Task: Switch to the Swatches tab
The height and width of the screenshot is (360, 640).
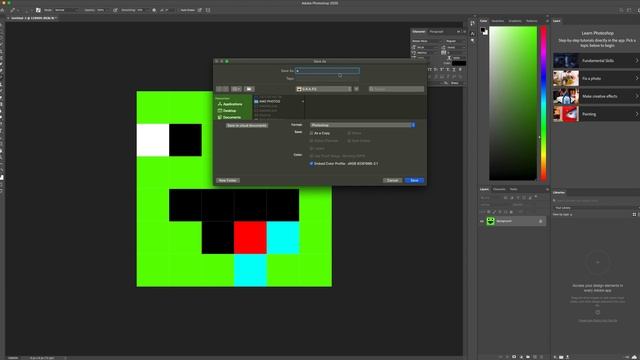Action: point(498,21)
